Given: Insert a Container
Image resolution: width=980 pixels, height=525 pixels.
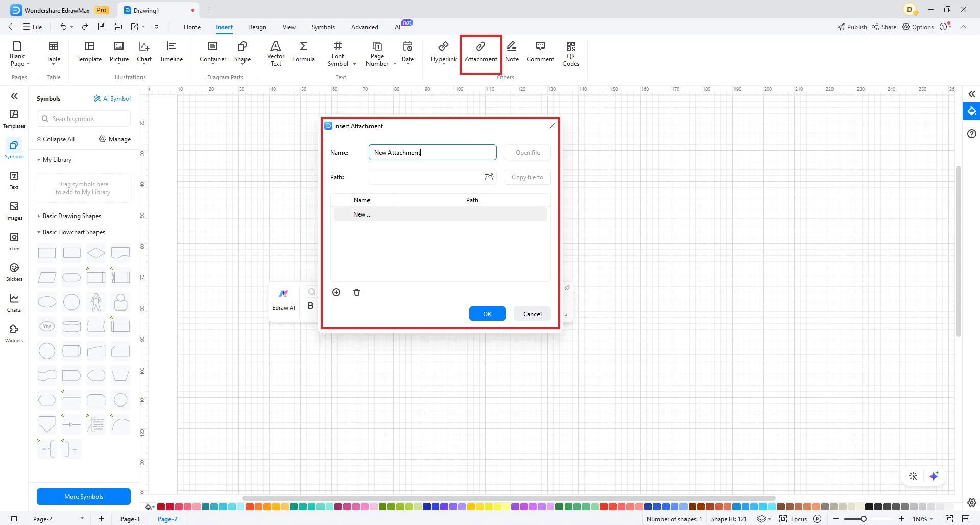Looking at the screenshot, I should pyautogui.click(x=213, y=52).
